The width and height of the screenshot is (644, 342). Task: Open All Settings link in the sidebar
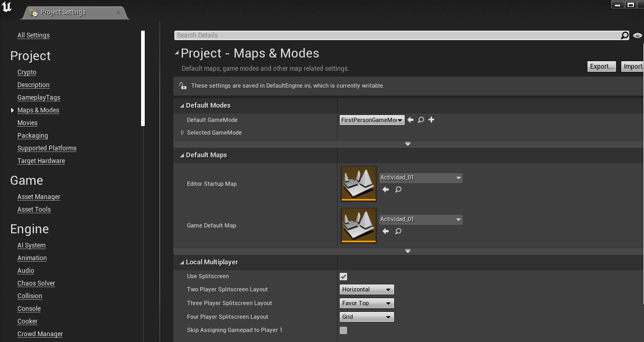pos(33,35)
